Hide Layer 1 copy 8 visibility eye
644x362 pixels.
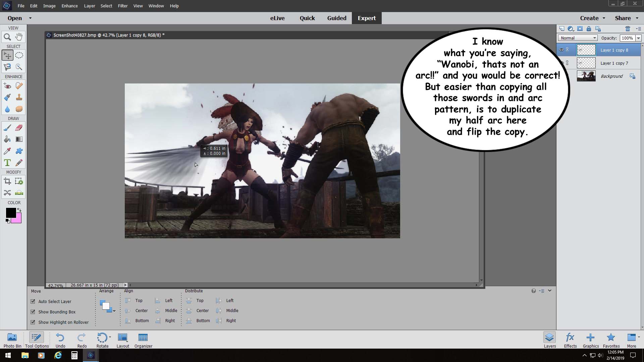561,50
